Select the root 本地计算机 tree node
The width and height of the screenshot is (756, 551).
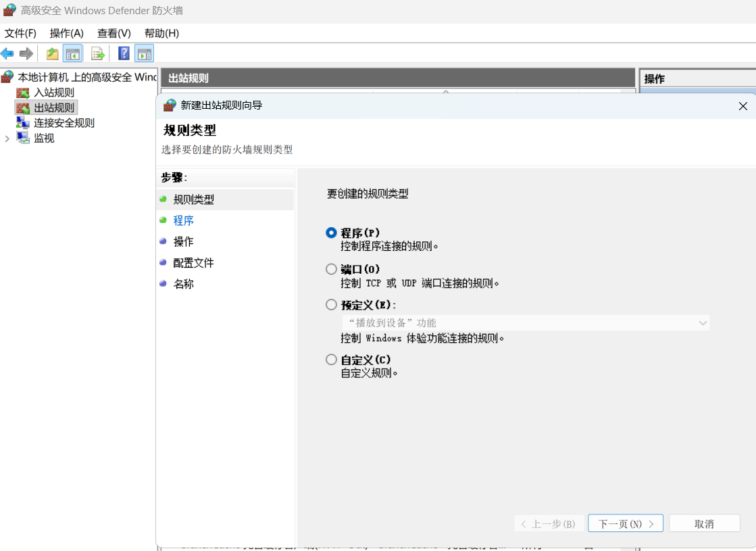[x=86, y=77]
